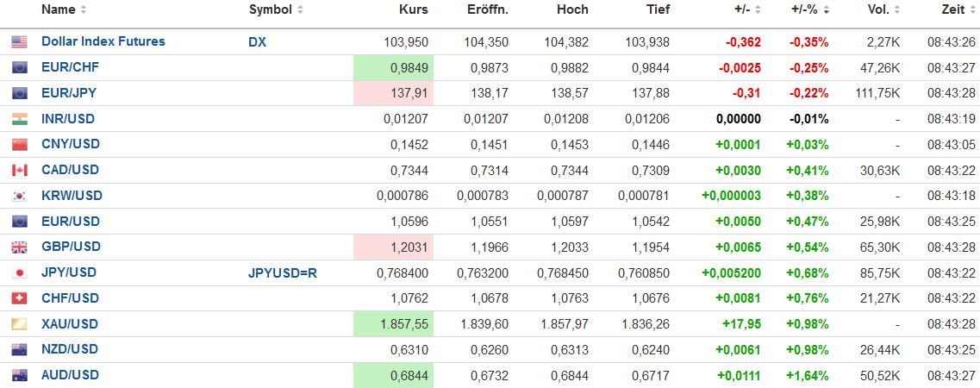
Task: Click the India flag icon for INR/USD
Action: [19, 119]
